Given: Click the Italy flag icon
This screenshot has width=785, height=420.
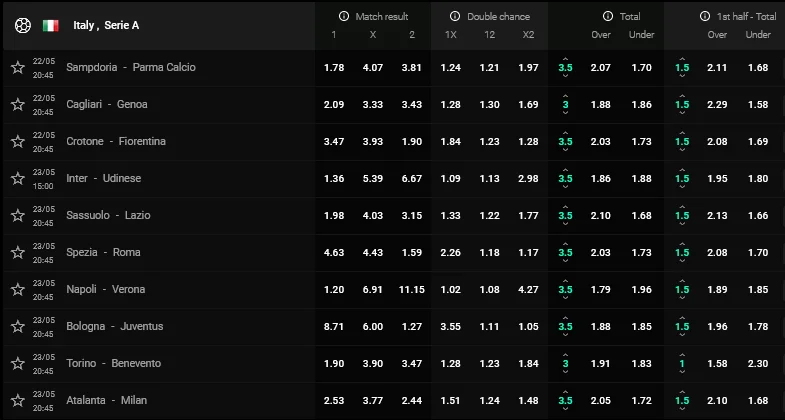Looking at the screenshot, I should tap(50, 25).
